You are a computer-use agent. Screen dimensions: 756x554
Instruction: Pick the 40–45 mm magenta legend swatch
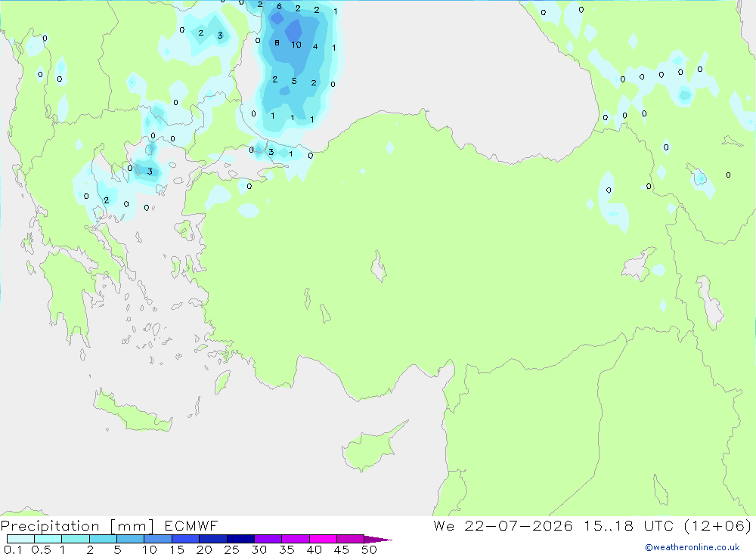[323, 539]
